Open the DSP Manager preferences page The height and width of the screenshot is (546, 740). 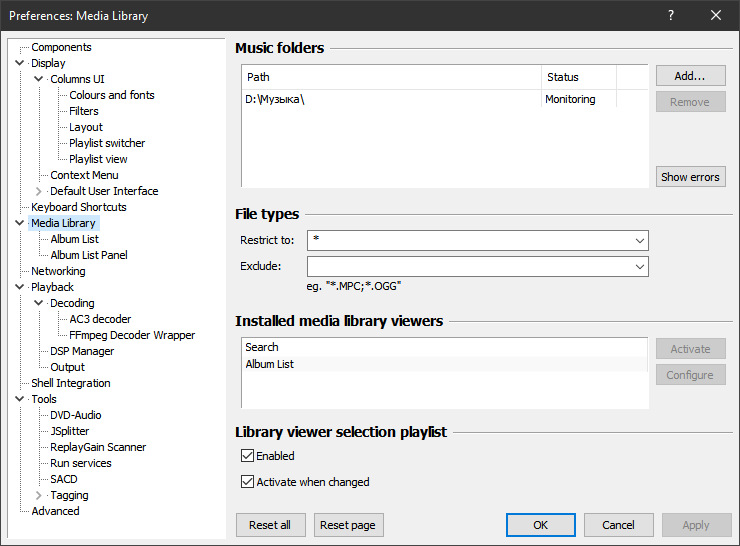click(x=82, y=351)
